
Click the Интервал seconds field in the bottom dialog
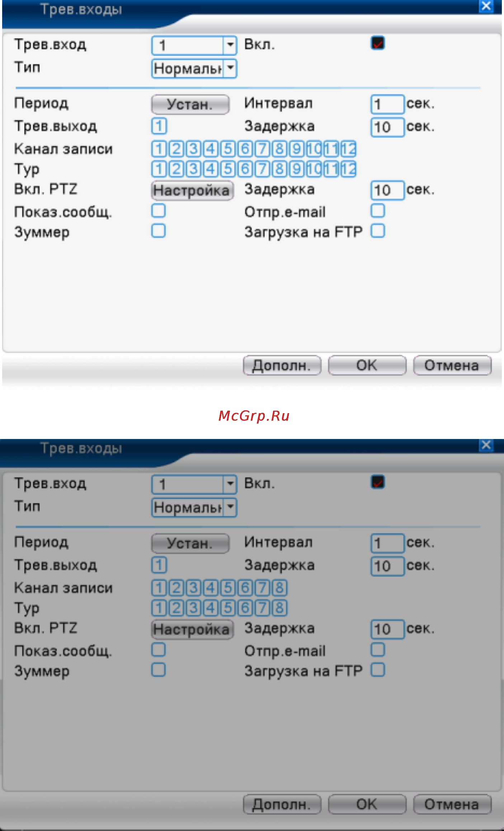(387, 543)
